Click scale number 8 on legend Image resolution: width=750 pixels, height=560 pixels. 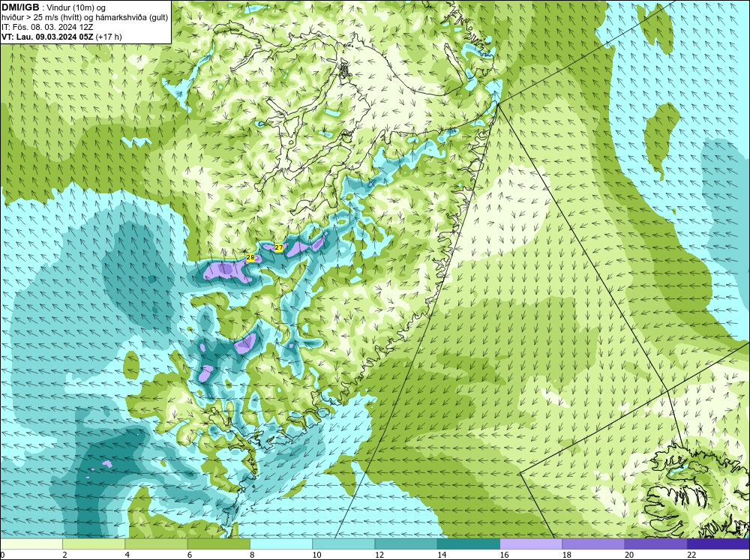click(x=252, y=555)
